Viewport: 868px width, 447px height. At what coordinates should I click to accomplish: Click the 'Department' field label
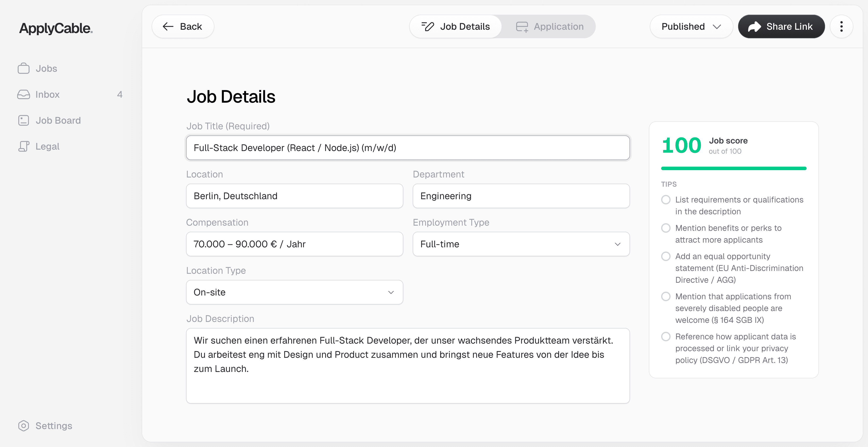point(438,174)
